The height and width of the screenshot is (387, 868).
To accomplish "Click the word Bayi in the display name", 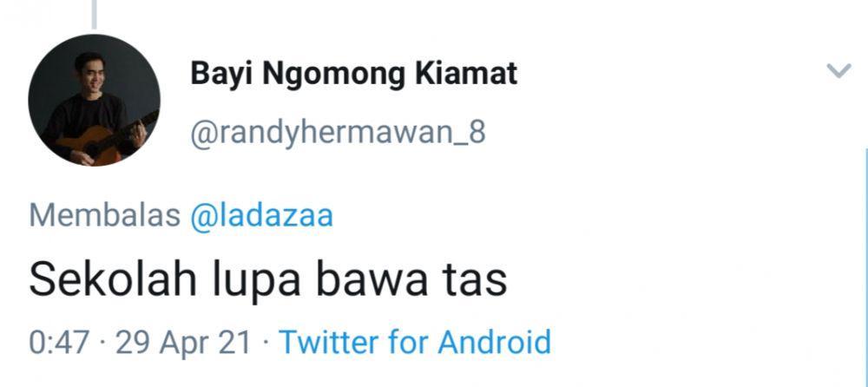I will coord(222,74).
